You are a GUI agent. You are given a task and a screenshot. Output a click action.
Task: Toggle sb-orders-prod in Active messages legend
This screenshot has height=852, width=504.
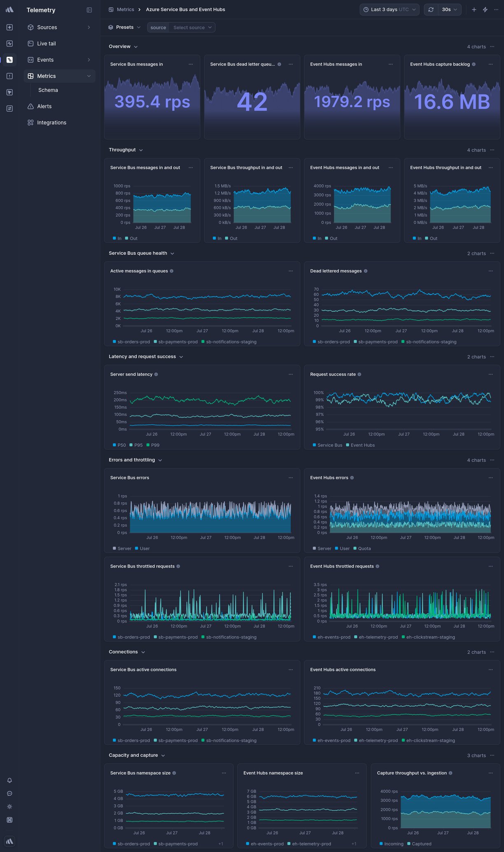131,342
